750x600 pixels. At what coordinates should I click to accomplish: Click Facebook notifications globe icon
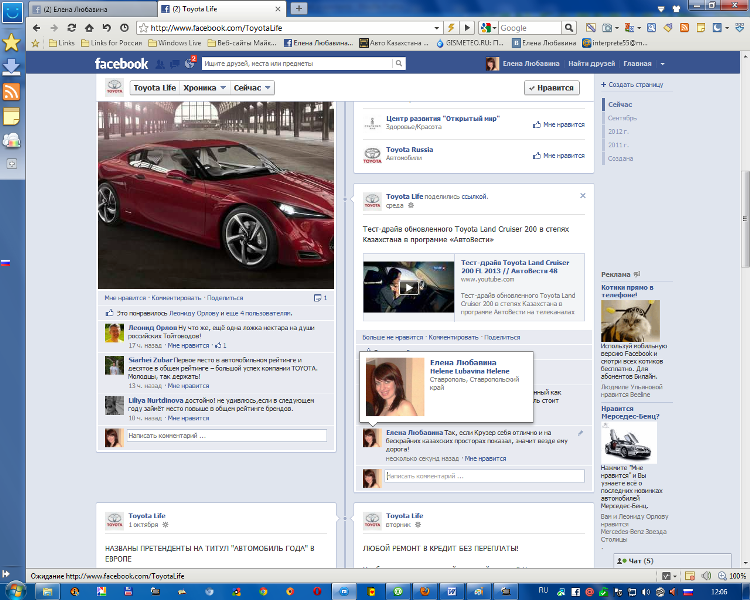tap(189, 63)
